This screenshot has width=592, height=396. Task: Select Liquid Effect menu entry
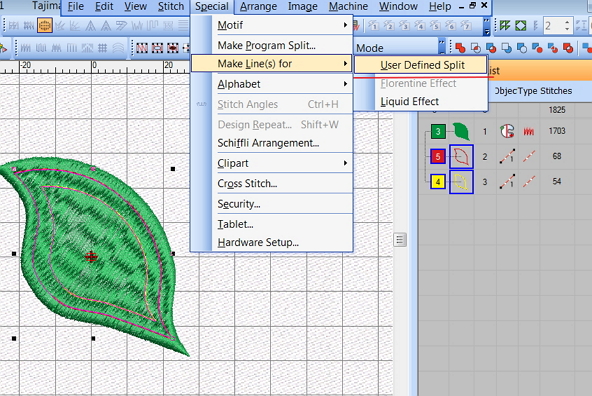click(x=409, y=102)
